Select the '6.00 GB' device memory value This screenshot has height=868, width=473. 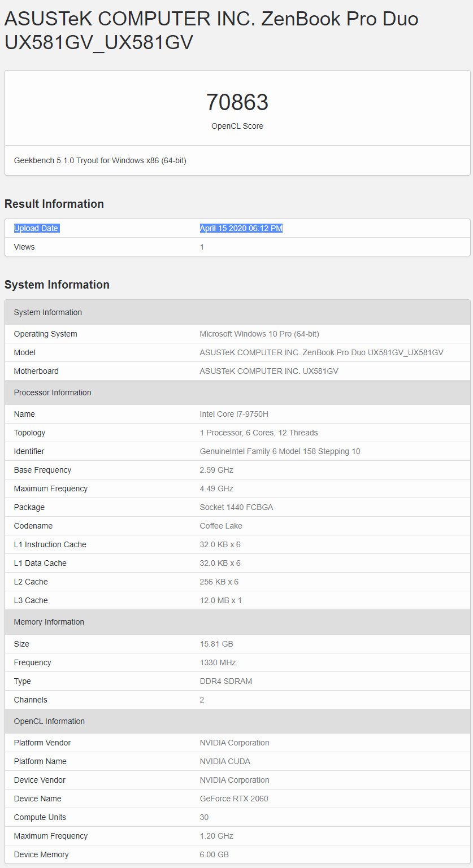click(x=214, y=854)
